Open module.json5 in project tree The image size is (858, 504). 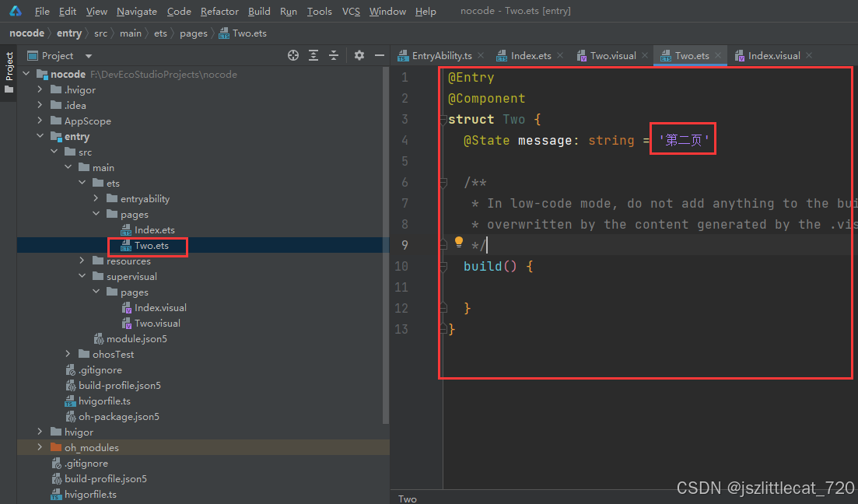pos(136,338)
